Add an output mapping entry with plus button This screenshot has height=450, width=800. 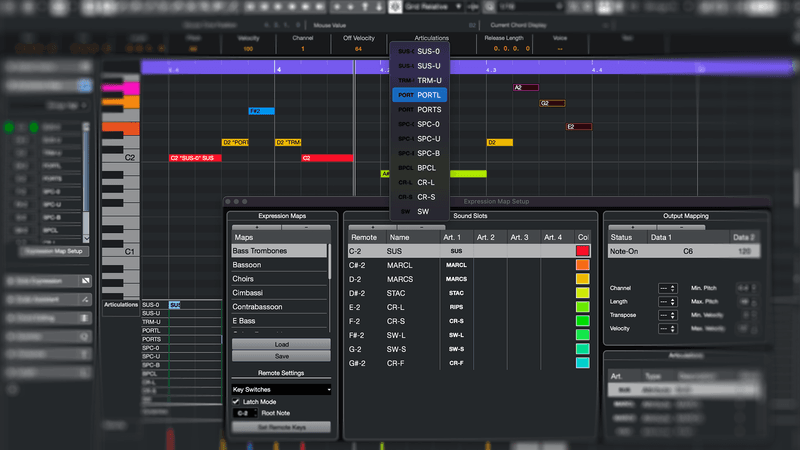click(x=633, y=227)
